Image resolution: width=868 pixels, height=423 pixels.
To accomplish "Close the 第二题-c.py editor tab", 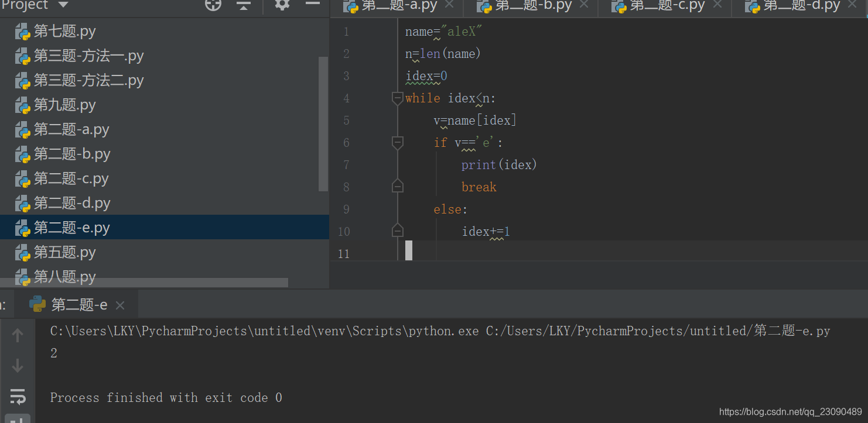I will click(716, 5).
